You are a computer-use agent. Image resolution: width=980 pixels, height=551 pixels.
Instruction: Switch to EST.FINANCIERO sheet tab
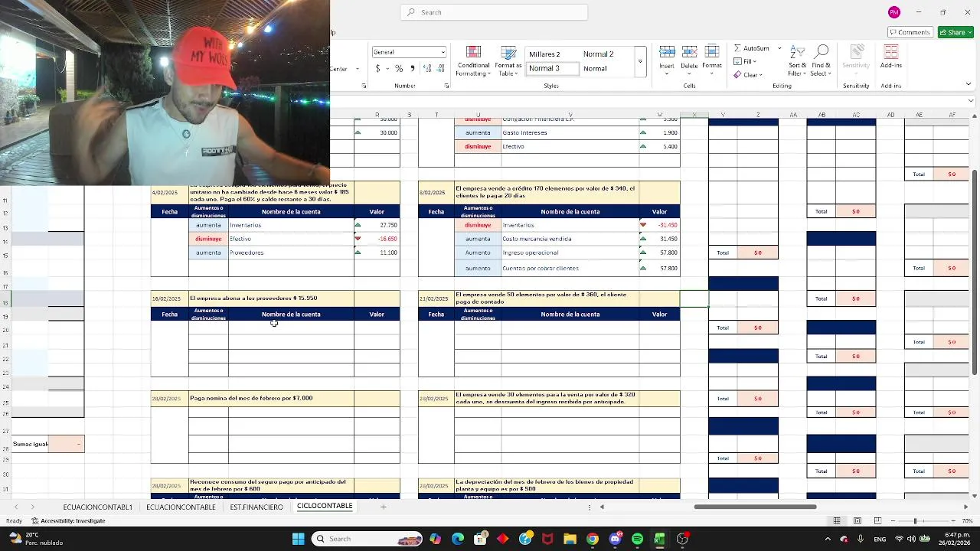pos(256,507)
